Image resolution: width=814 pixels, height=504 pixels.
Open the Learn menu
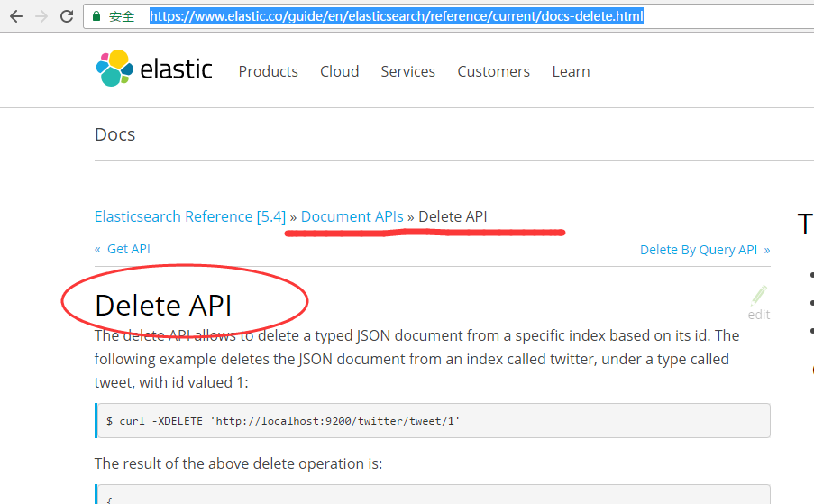click(x=571, y=71)
